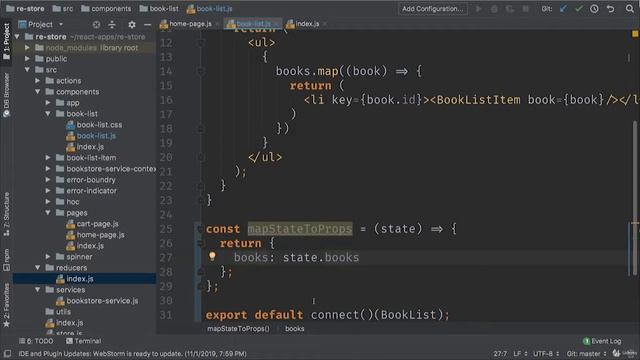Viewport: 640px width, 360px height.
Task: Open the 2: Favorites side tab
Action: pyautogui.click(x=6, y=305)
